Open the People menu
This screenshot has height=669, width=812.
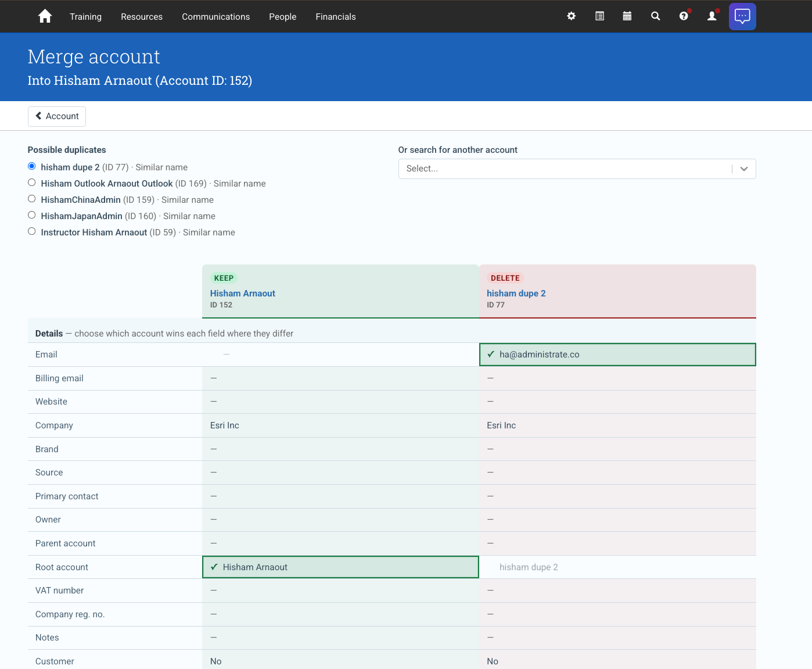282,17
